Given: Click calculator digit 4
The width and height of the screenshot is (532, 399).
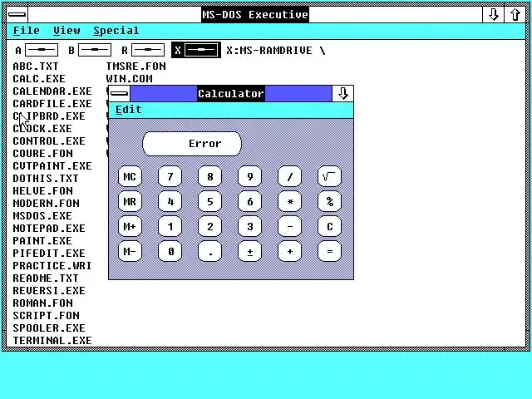Looking at the screenshot, I should pos(170,201).
